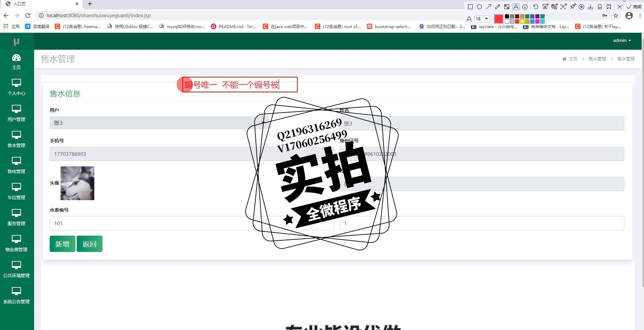
Task: Open the 百度翻译 bookmark
Action: [x=37, y=26]
